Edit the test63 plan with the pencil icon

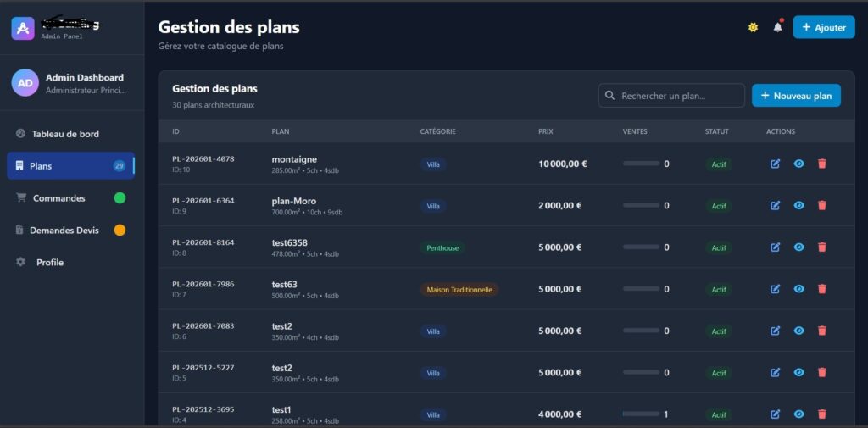click(x=775, y=289)
